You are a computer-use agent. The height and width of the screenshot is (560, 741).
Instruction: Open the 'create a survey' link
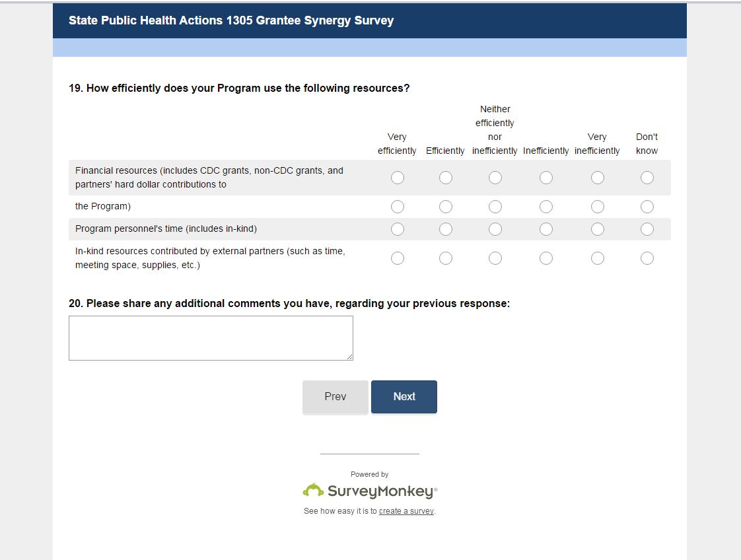coord(406,511)
